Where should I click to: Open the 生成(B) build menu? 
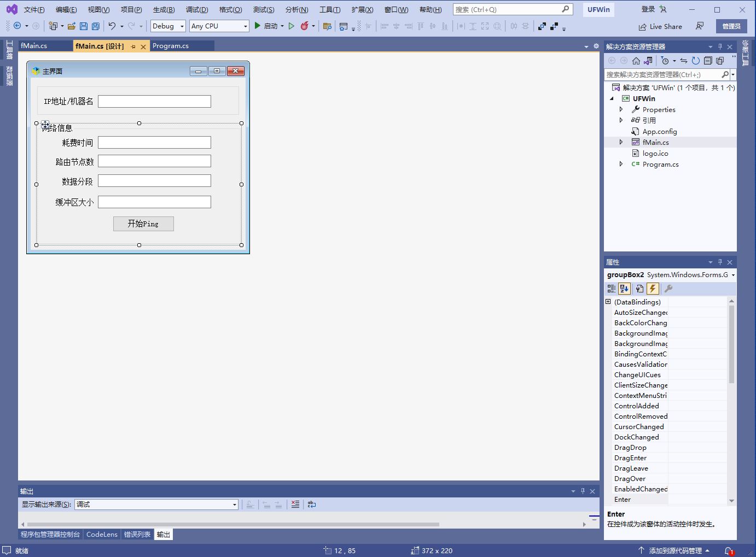click(164, 10)
